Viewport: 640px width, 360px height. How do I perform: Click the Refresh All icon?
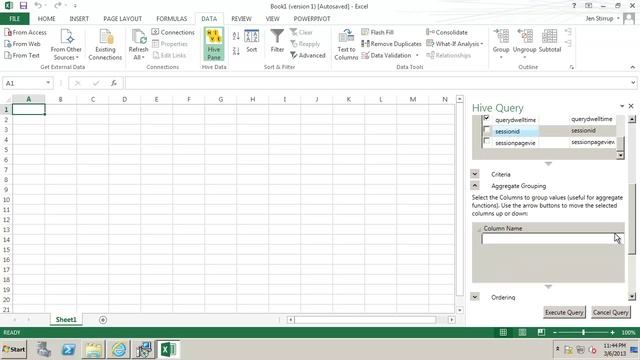pos(138,37)
